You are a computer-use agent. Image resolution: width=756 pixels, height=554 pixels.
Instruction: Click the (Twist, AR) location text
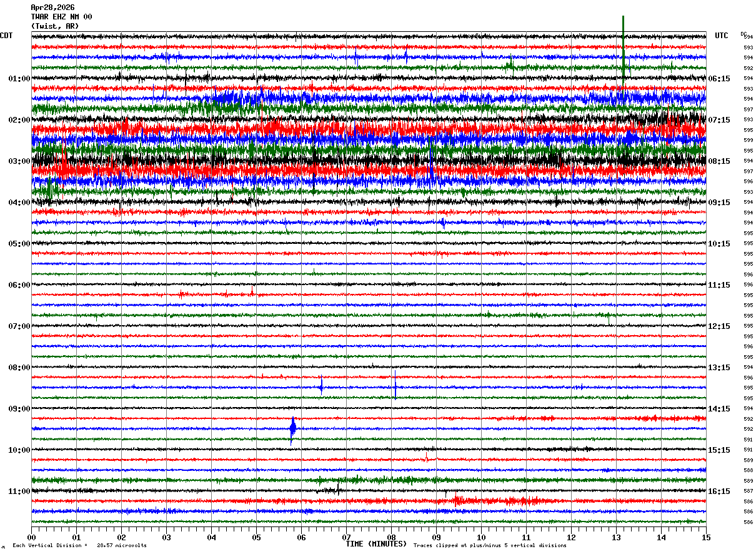(x=55, y=26)
